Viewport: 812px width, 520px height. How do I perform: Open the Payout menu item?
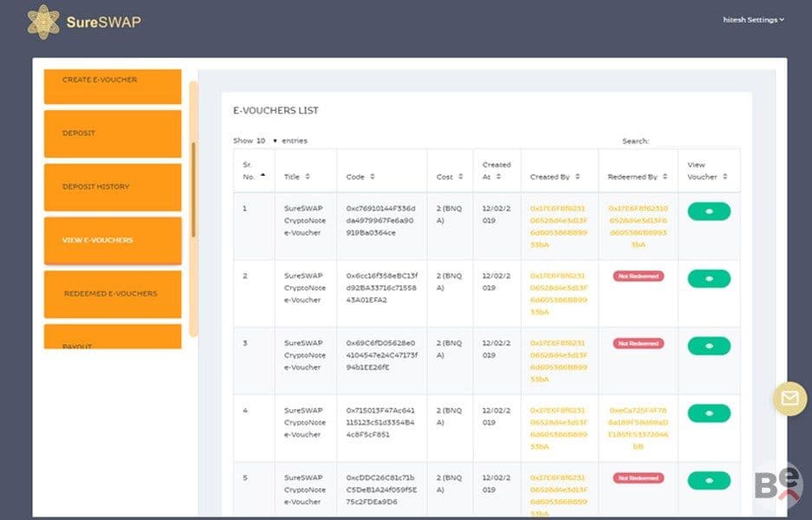pos(113,336)
